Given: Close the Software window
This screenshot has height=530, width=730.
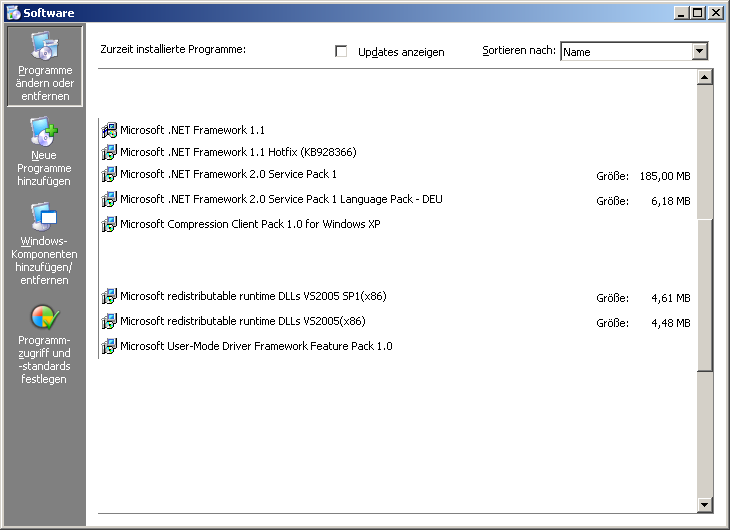Looking at the screenshot, I should pos(716,13).
